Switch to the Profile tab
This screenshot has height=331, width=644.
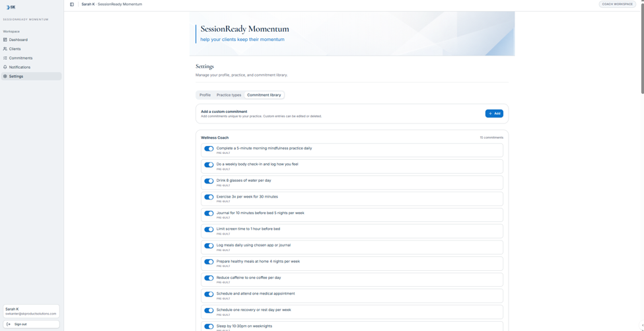tap(205, 95)
